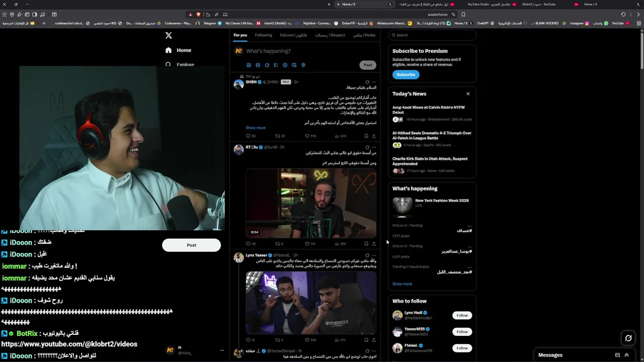Click the page vertical scrollbar
The width and height of the screenshot is (644, 362).
coord(641,50)
